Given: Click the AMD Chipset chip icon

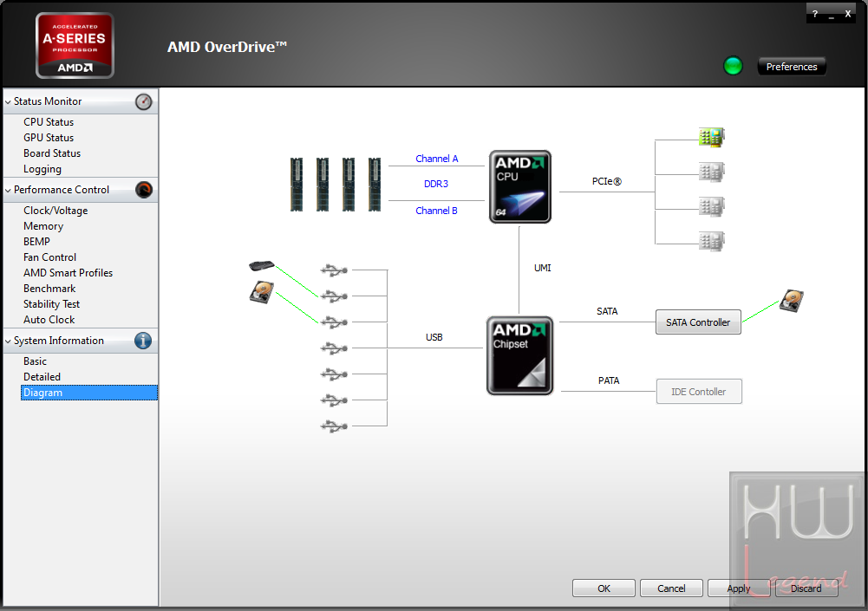Looking at the screenshot, I should (x=519, y=355).
